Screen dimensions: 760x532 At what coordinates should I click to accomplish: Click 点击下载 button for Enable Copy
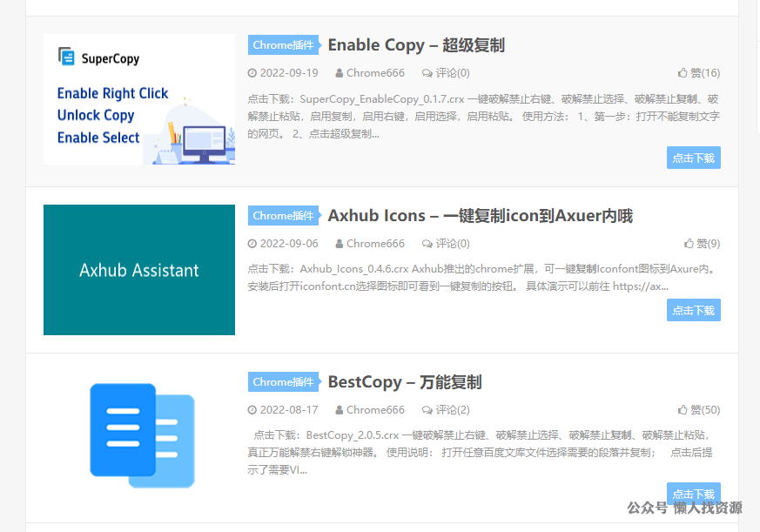(x=694, y=158)
